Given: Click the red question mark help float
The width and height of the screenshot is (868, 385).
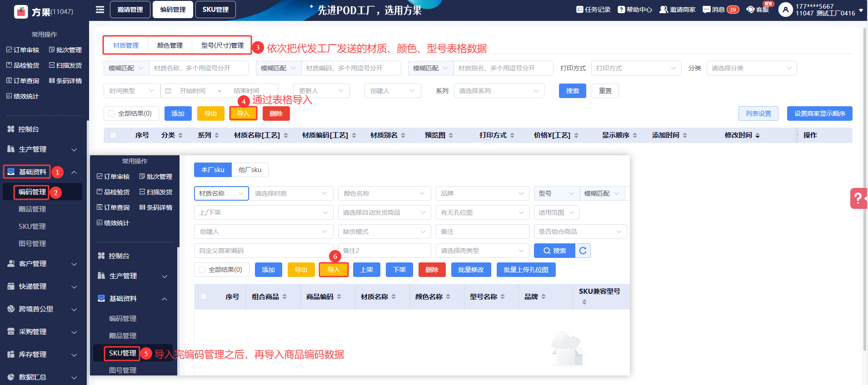Looking at the screenshot, I should point(858,198).
